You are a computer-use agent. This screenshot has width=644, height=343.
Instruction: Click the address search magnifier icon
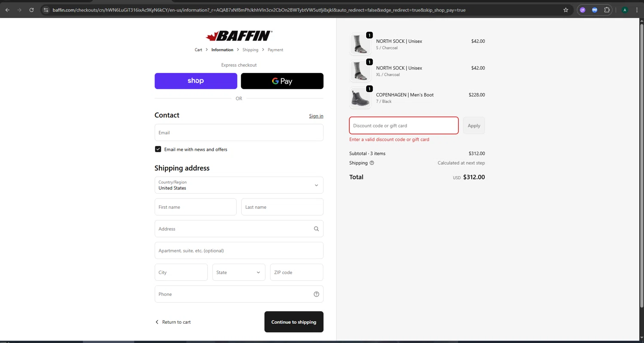(316, 229)
